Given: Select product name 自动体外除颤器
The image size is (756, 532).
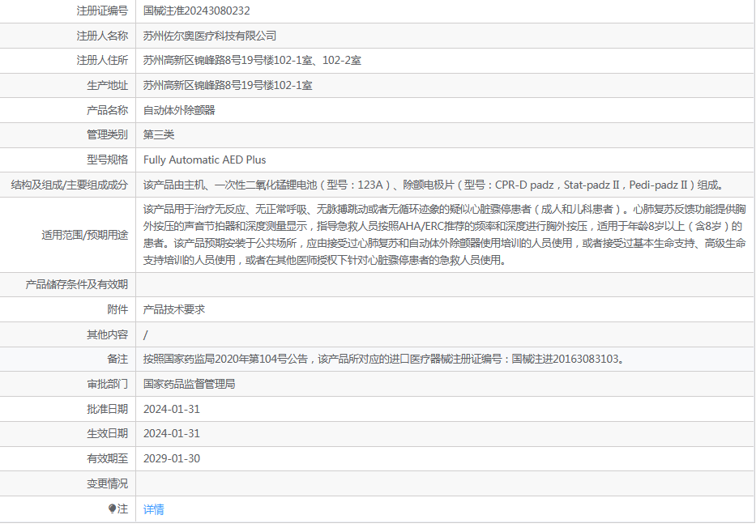Looking at the screenshot, I should [x=179, y=110].
